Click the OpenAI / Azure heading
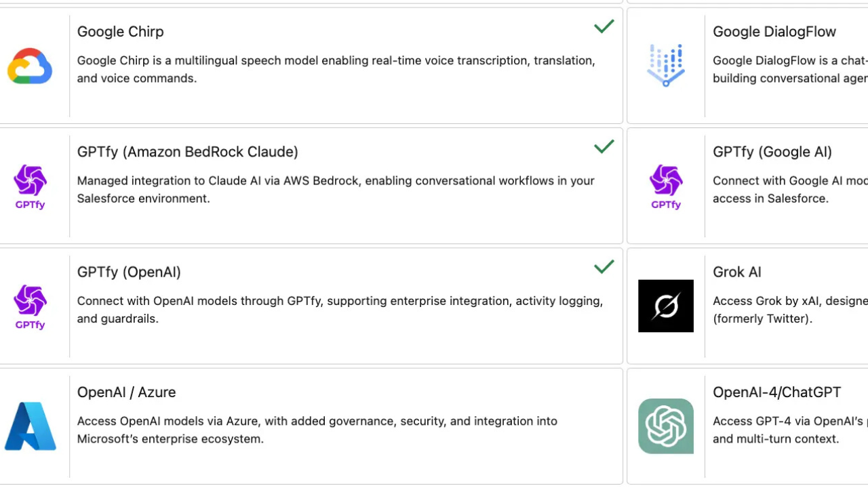868x488 pixels. pyautogui.click(x=126, y=392)
